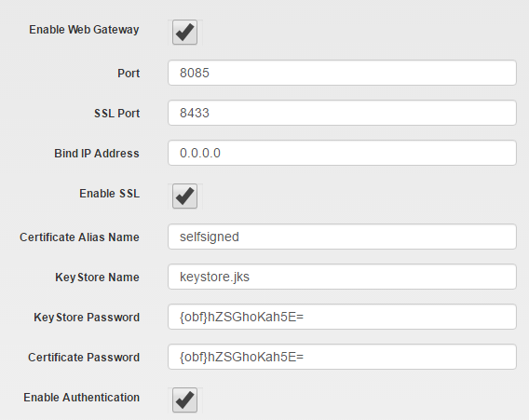529x420 pixels.
Task: Focus the SSL Port field showing 8433
Action: tap(342, 113)
